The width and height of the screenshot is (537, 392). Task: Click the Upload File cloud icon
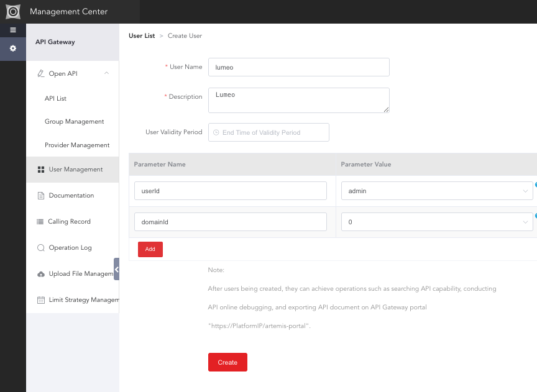coord(41,274)
